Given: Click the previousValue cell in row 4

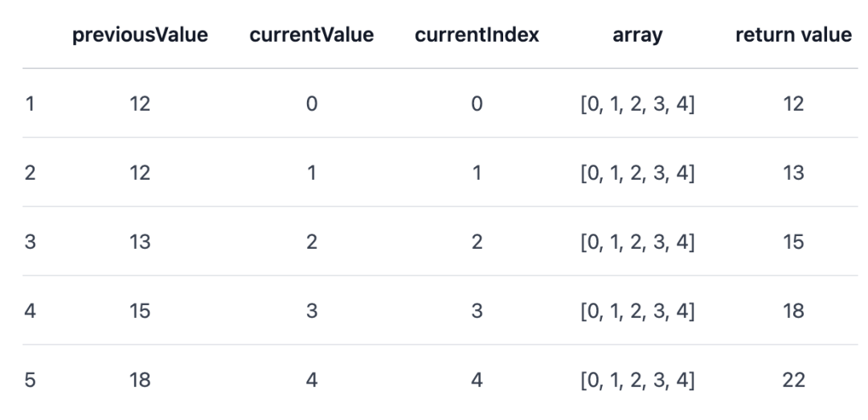Looking at the screenshot, I should coord(141,311).
